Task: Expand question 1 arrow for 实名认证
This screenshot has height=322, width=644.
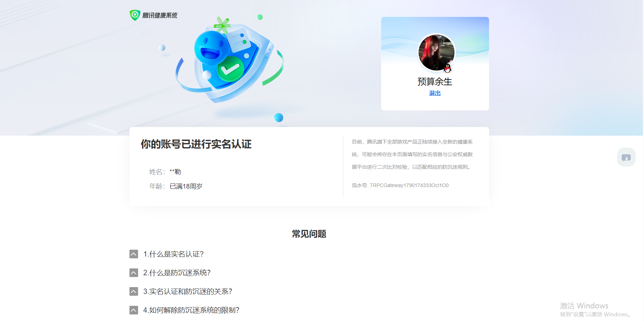Action: (134, 254)
